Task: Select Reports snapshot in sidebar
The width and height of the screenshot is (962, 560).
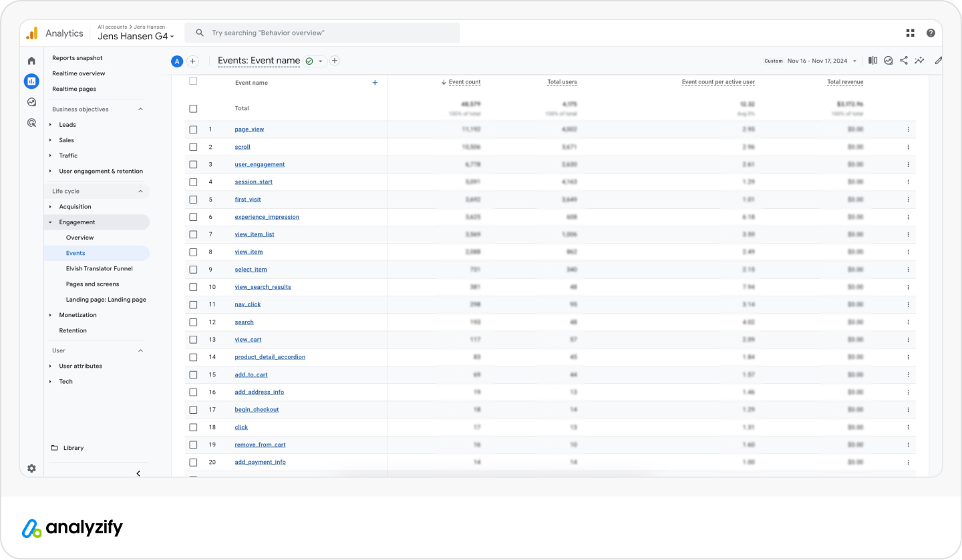Action: [77, 58]
